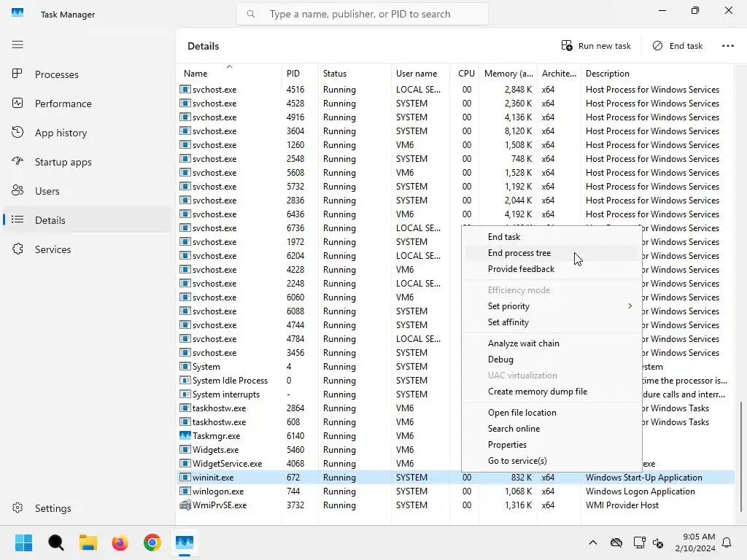Select the Widgets.exe row

(455, 449)
